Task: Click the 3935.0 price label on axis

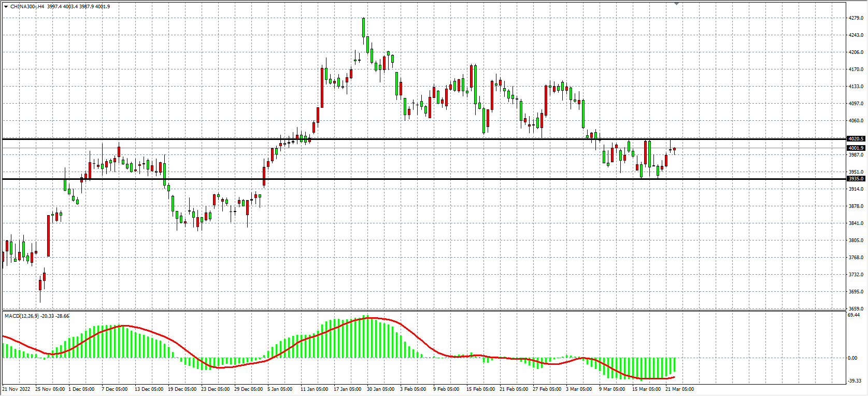Action: click(856, 179)
